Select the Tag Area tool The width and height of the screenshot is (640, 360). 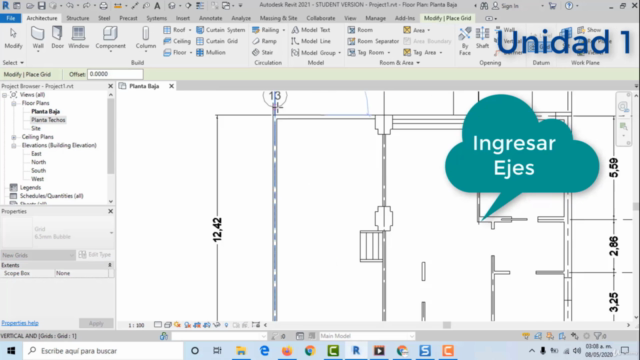pos(422,53)
